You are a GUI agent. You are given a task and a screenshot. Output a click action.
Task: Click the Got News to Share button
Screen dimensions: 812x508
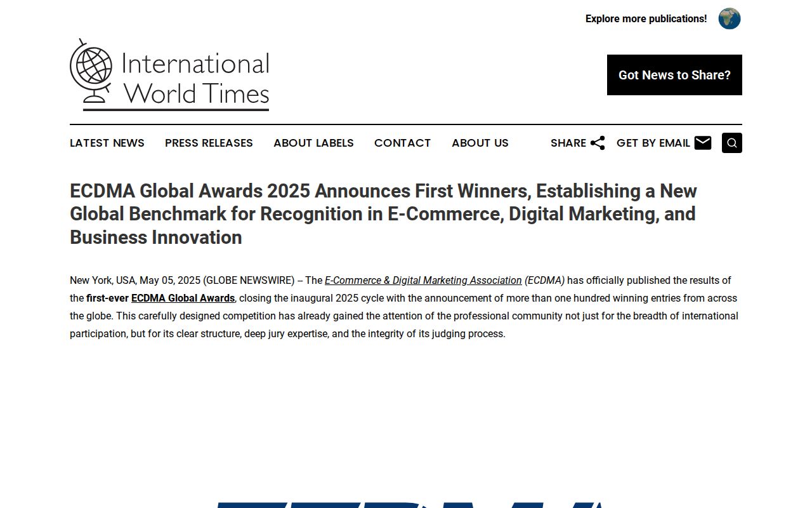tap(674, 75)
